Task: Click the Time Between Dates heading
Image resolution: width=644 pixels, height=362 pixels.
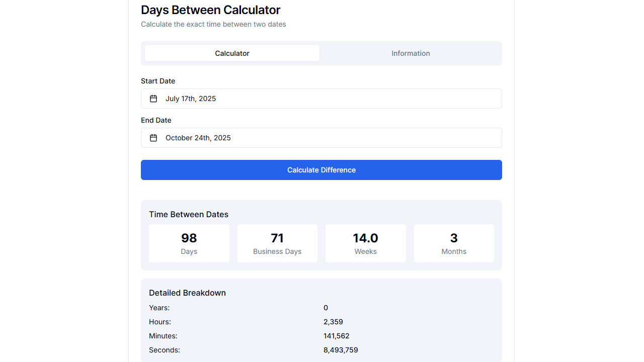Action: pyautogui.click(x=189, y=214)
